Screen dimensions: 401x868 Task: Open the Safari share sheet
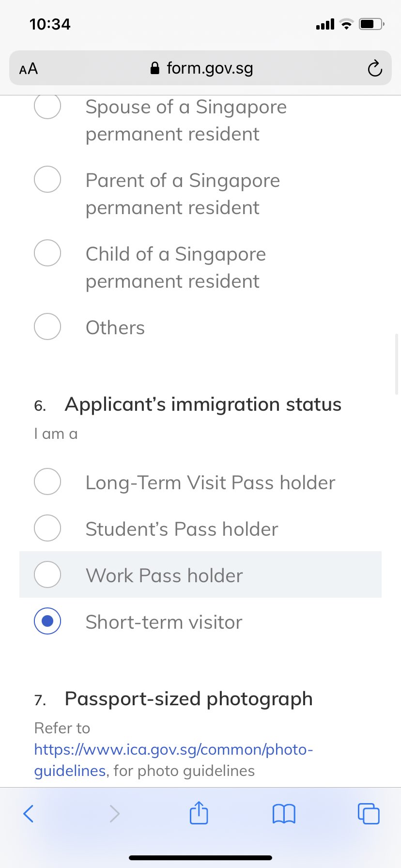point(199,813)
